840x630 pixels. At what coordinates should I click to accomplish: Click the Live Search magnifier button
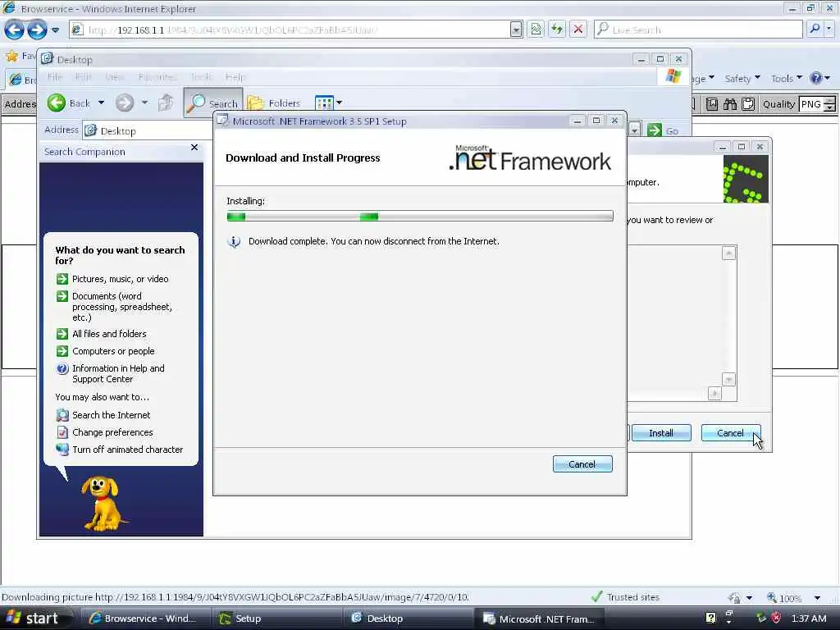click(x=815, y=29)
